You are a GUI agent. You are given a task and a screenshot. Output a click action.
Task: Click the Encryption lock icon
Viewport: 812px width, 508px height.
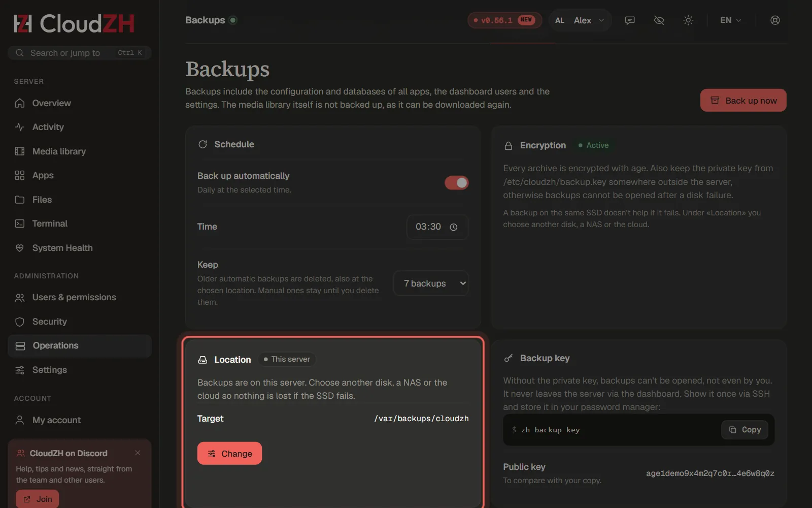508,146
